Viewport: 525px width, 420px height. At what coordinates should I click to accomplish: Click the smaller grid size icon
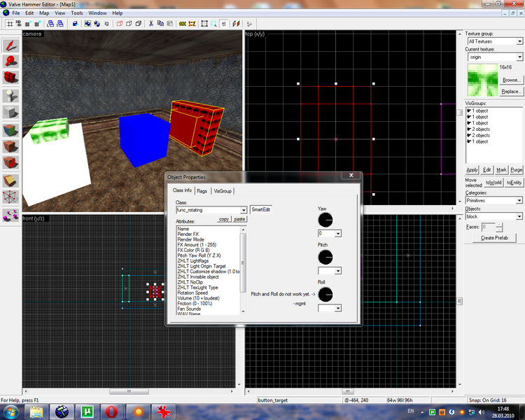pos(27,24)
